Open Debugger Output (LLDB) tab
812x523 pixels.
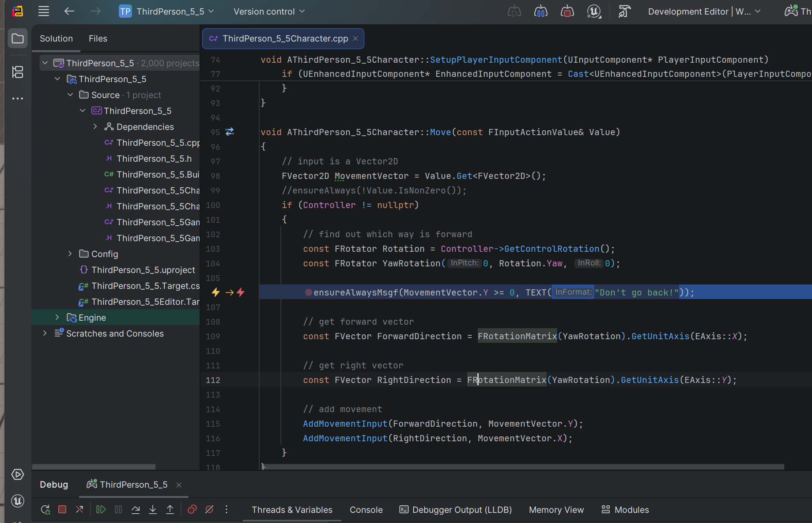pyautogui.click(x=455, y=510)
